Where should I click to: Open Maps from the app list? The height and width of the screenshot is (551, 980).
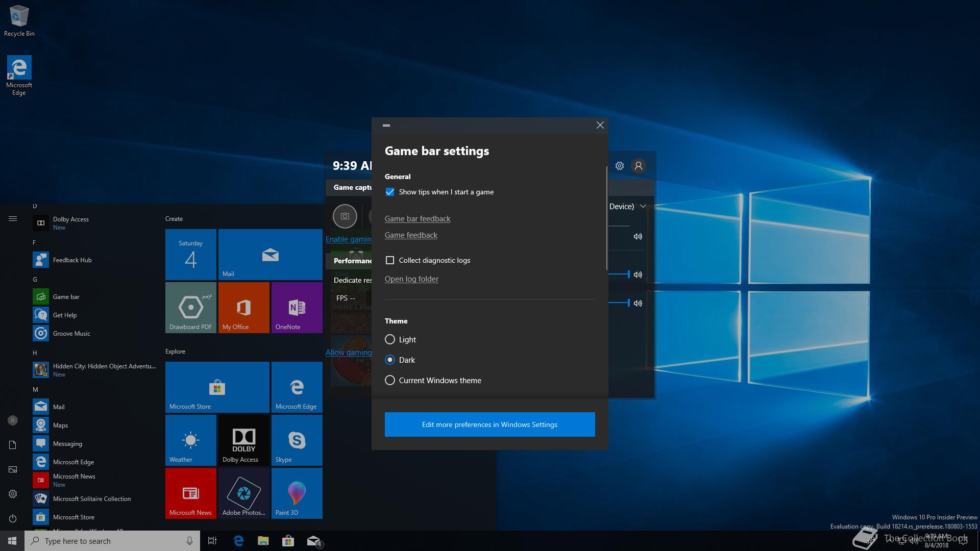94,425
